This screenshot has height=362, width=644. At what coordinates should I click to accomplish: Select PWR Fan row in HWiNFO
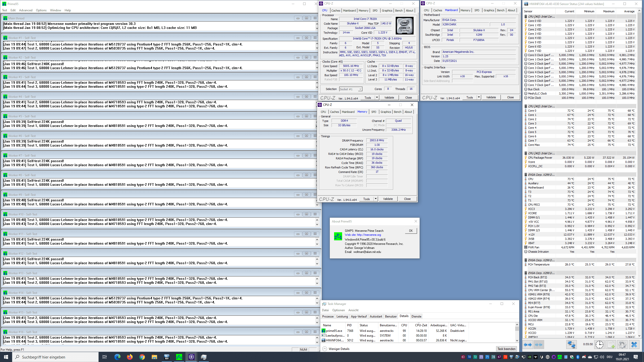pos(580,247)
